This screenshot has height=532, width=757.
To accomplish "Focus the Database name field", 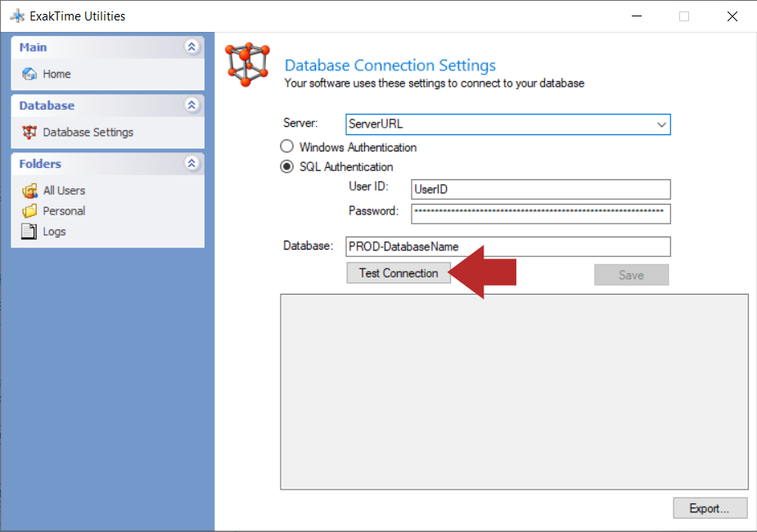I will point(508,246).
